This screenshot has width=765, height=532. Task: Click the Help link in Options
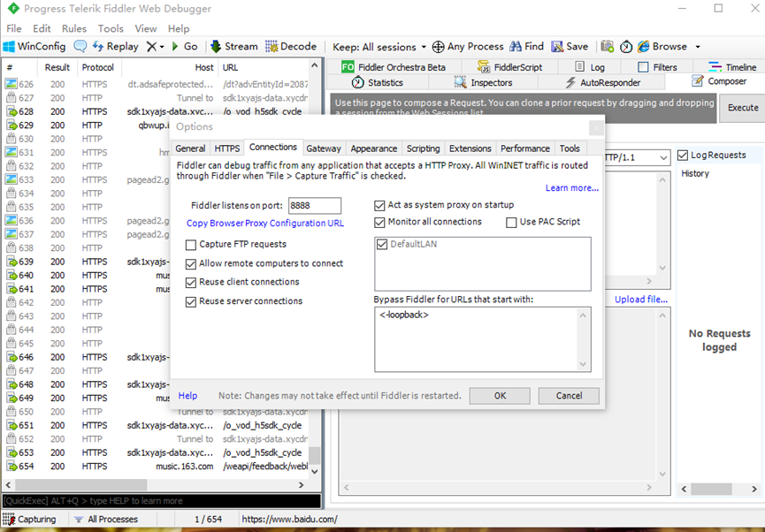pyautogui.click(x=187, y=395)
